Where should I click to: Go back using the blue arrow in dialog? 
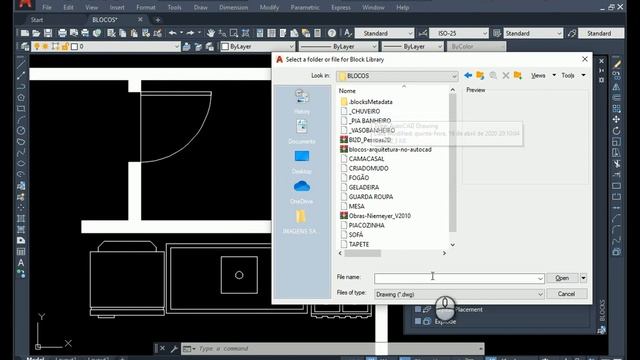(x=468, y=76)
